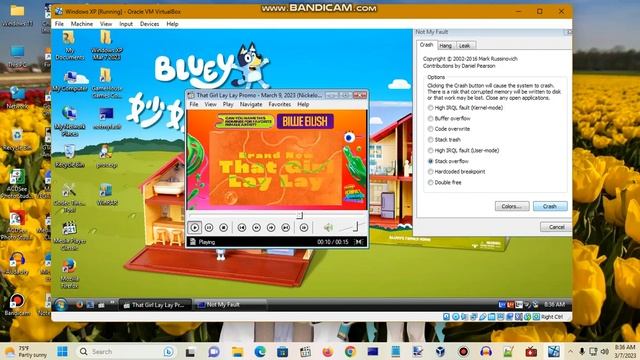Open VirtualBox Devices menu
Viewport: 640px width, 360px height.
click(149, 24)
